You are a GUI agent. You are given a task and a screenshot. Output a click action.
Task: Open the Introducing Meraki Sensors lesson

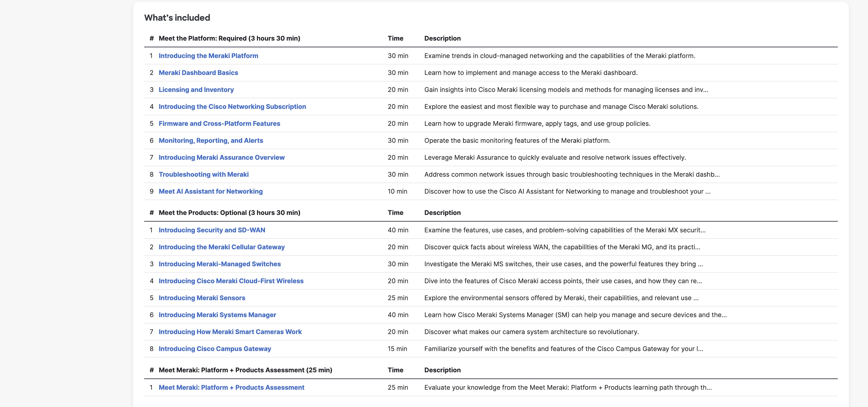202,298
